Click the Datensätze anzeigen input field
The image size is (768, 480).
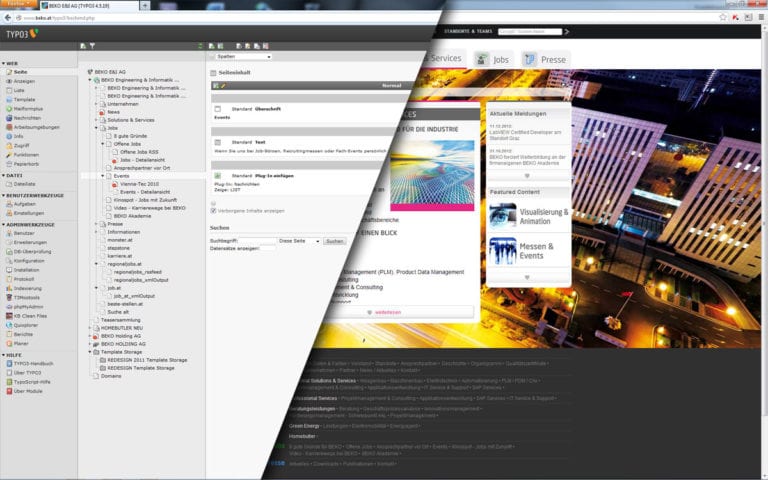pos(268,249)
